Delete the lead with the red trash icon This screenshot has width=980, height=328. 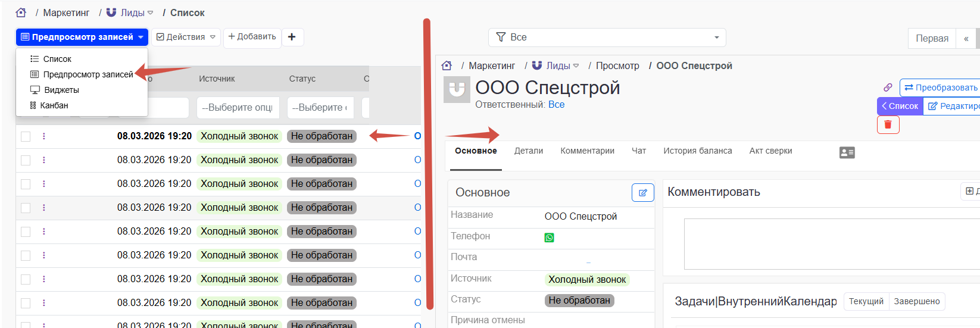point(888,124)
